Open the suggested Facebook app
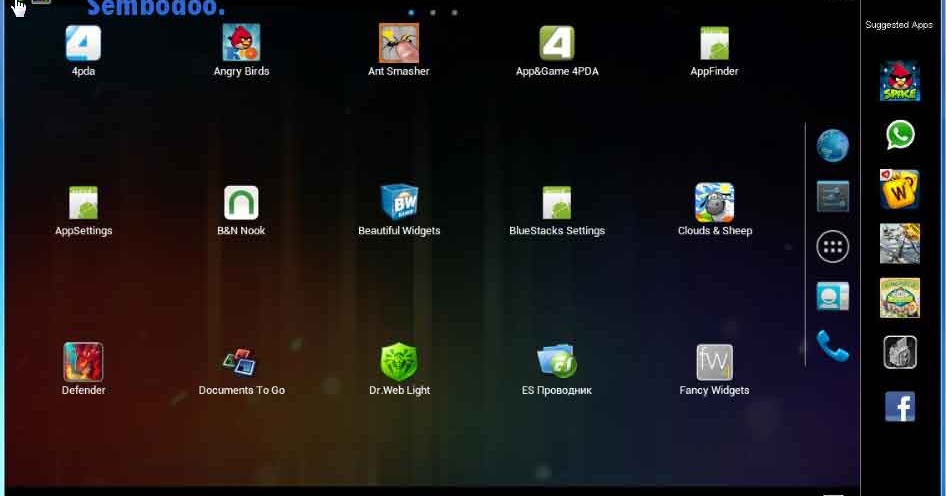 pos(900,407)
